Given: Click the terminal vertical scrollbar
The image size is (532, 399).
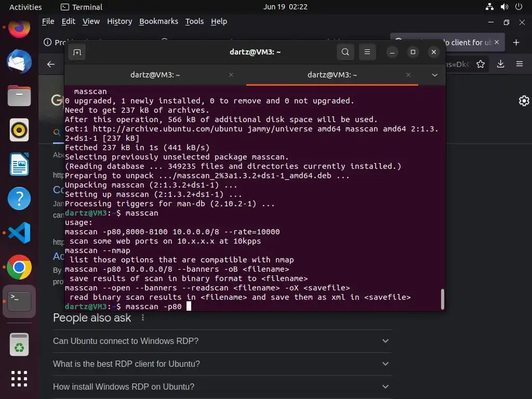Looking at the screenshot, I should [x=442, y=299].
